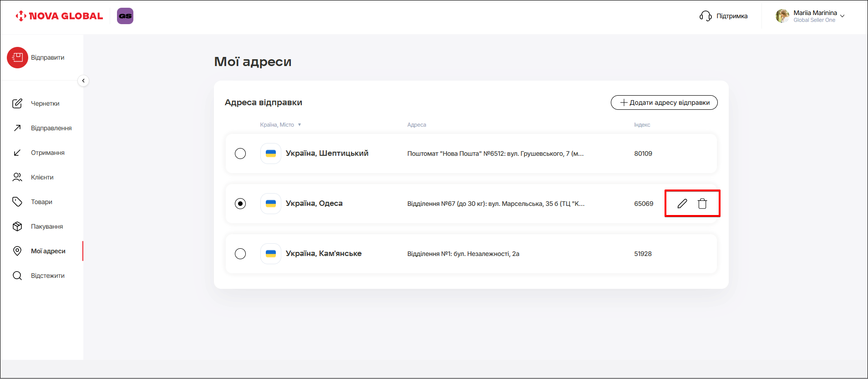Delete Odesa address with trash icon
This screenshot has height=379, width=868.
click(x=702, y=204)
